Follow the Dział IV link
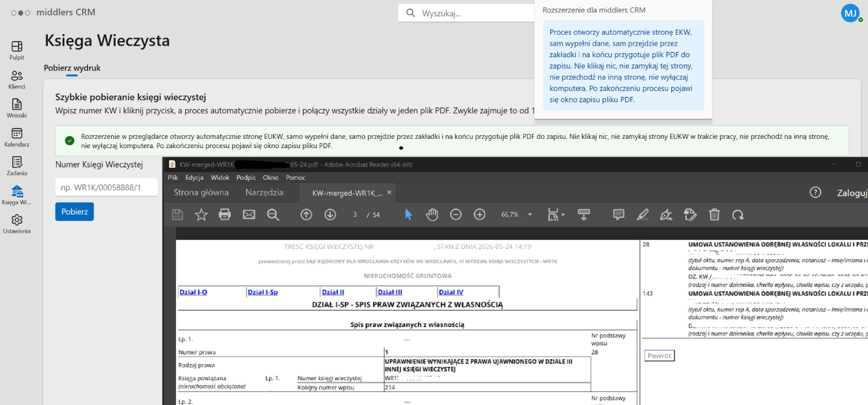868x405 pixels. point(451,292)
